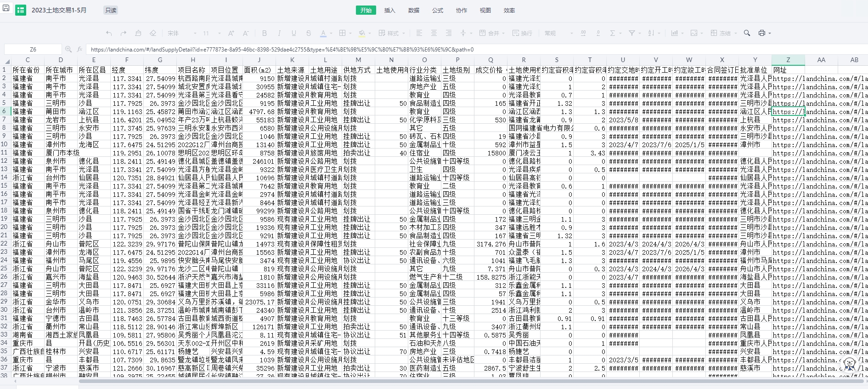Switch to the 效率 tab
This screenshot has height=389, width=868.
point(509,10)
